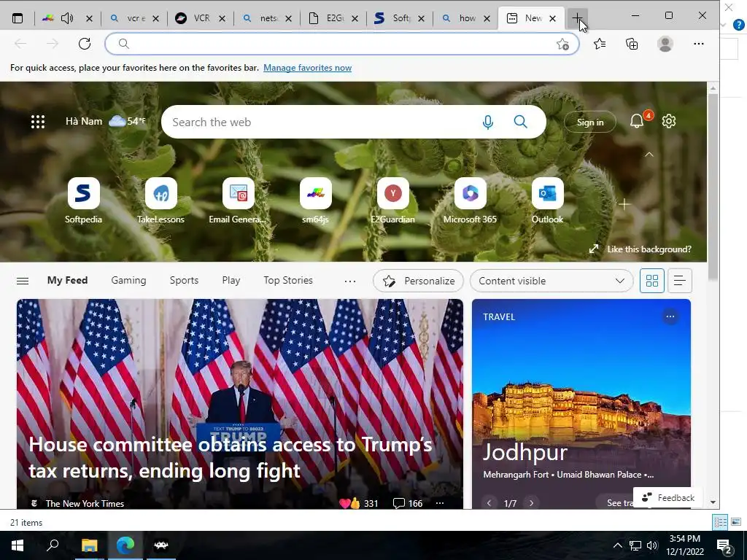Mute the first tab's speaker icon
This screenshot has width=747, height=560.
(67, 18)
